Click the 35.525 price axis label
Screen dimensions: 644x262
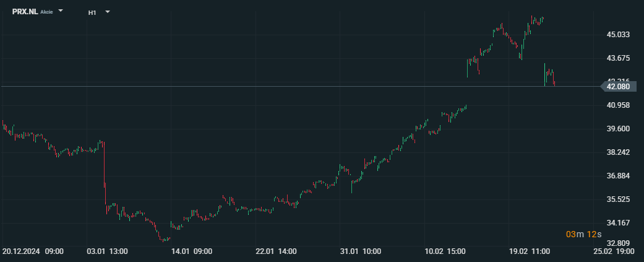[618, 199]
